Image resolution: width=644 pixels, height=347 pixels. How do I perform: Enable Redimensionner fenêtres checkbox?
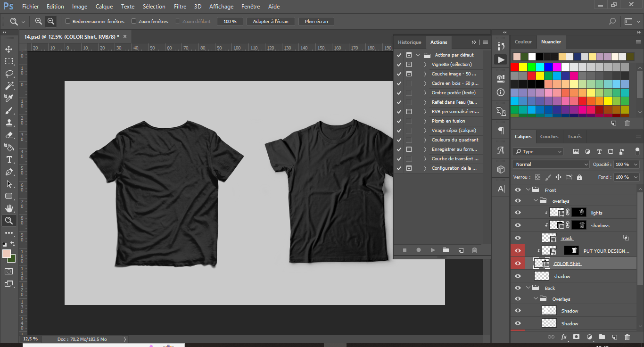68,21
